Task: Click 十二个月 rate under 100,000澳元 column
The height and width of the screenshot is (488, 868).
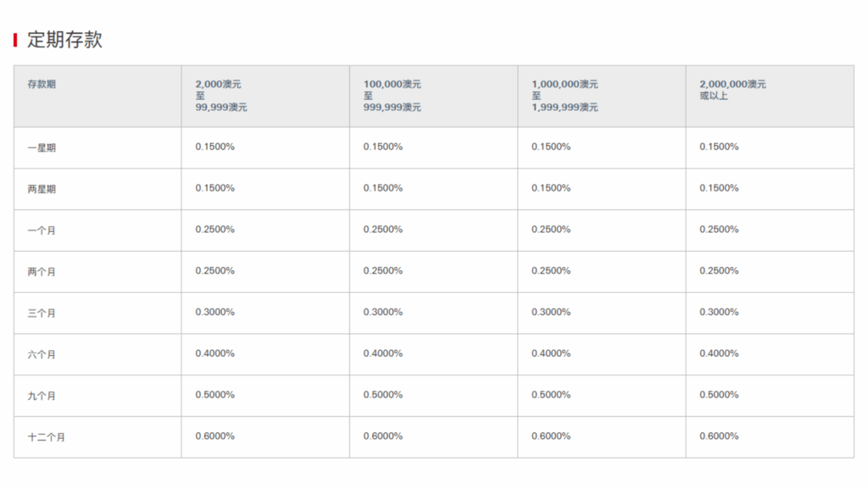Action: [x=383, y=436]
